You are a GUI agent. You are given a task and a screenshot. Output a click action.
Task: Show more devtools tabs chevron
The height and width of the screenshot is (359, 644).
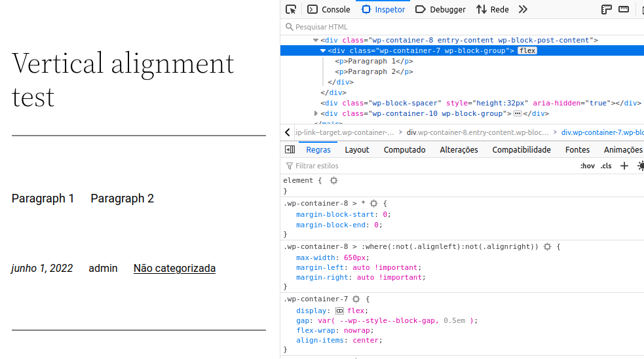523,9
